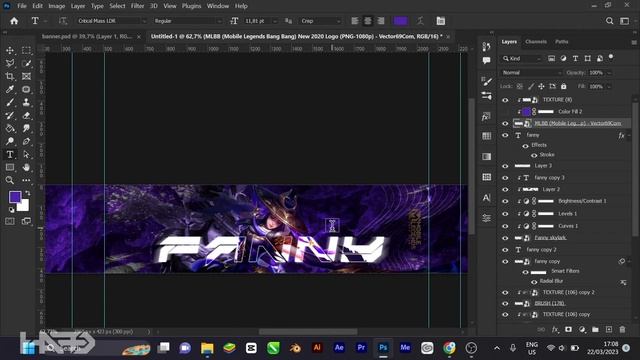
Task: Open the Fill value dropdown
Action: click(x=609, y=87)
